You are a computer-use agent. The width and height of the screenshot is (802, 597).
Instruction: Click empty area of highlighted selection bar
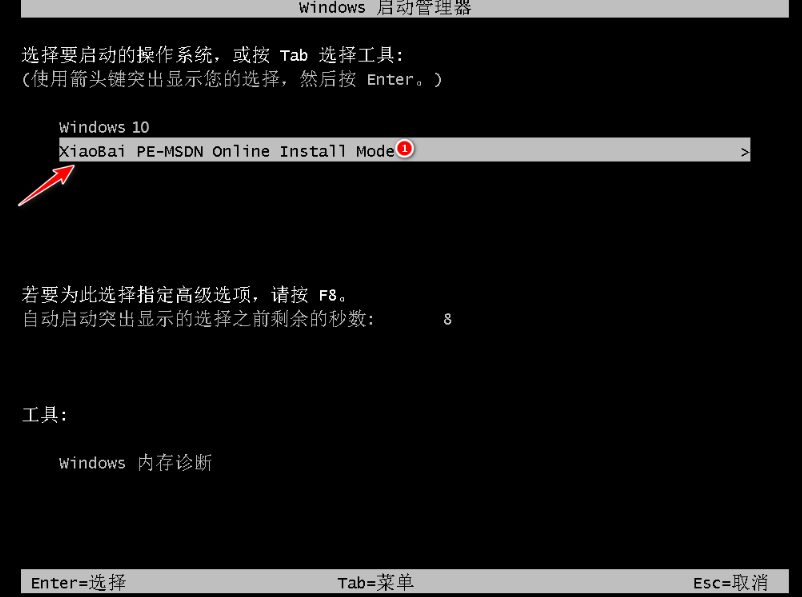(x=573, y=150)
